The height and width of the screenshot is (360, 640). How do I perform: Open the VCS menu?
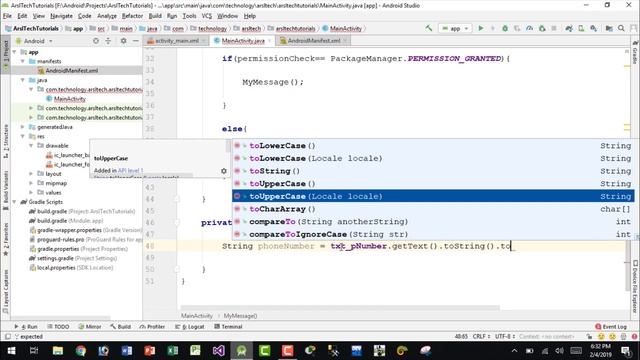click(207, 16)
